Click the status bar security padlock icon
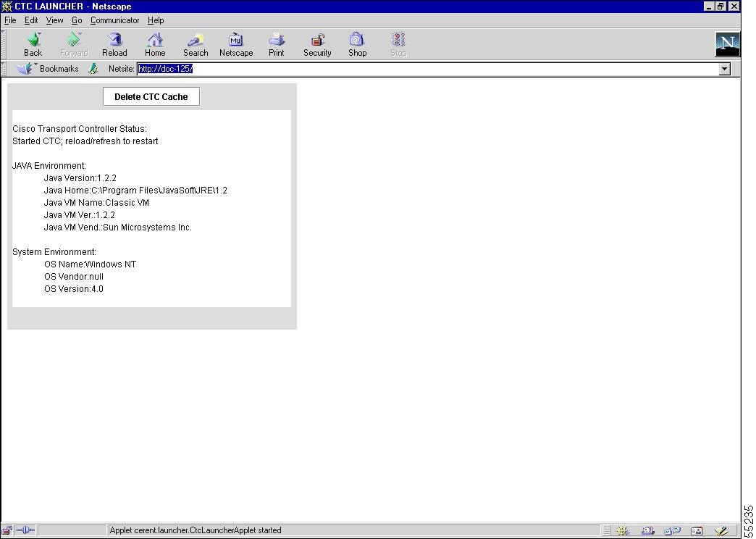 (7, 530)
